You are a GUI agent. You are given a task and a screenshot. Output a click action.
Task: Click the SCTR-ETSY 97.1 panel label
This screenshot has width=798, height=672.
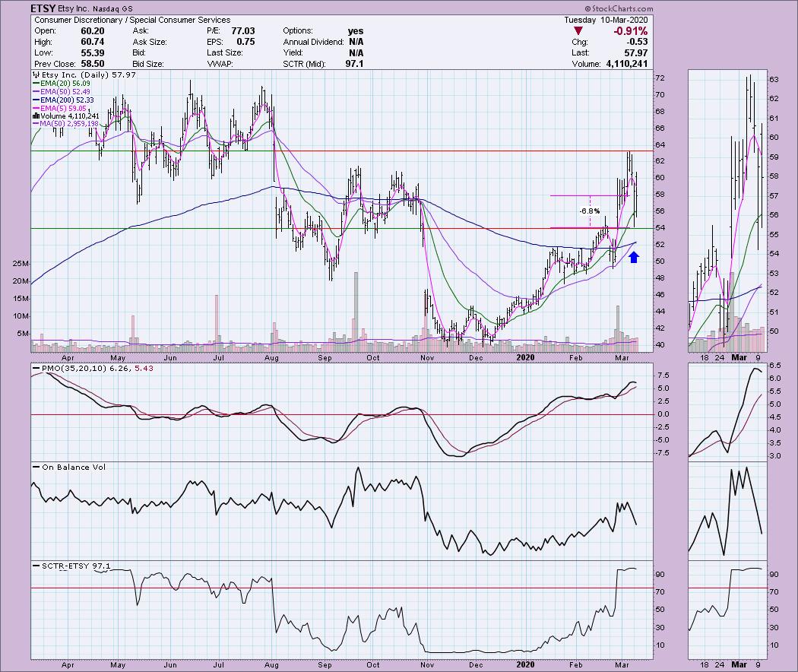tap(71, 566)
